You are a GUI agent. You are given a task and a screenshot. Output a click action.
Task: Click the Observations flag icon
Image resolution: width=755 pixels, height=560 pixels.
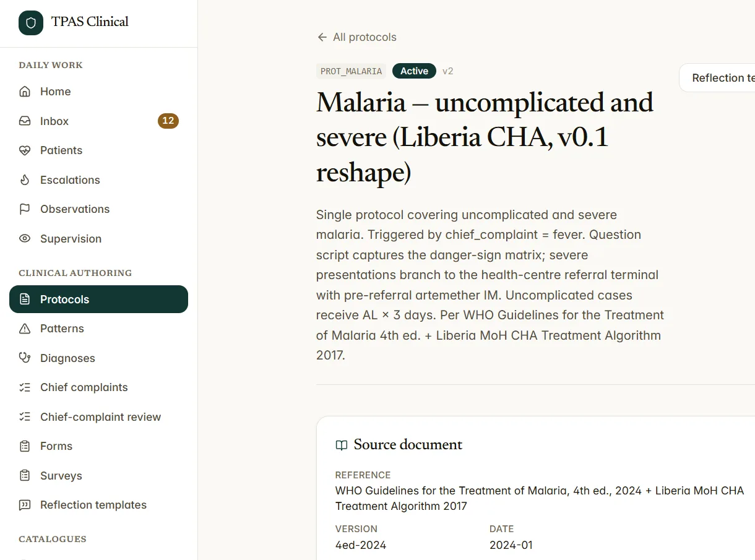click(x=25, y=209)
